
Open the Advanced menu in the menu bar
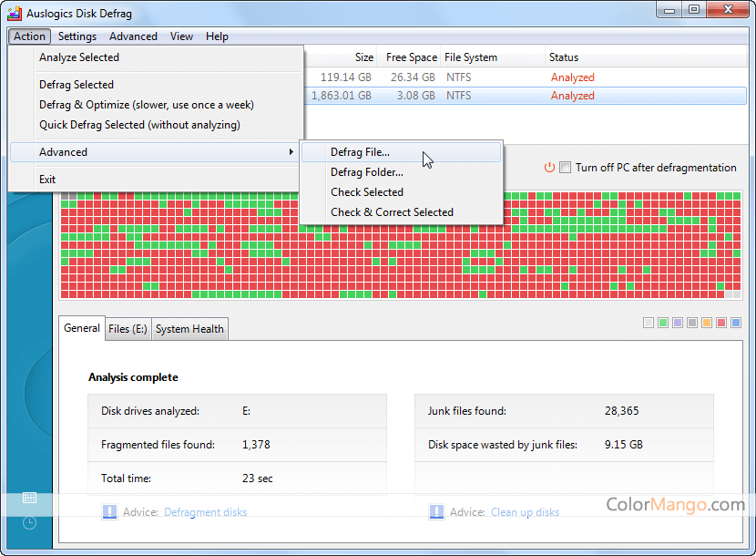(133, 36)
